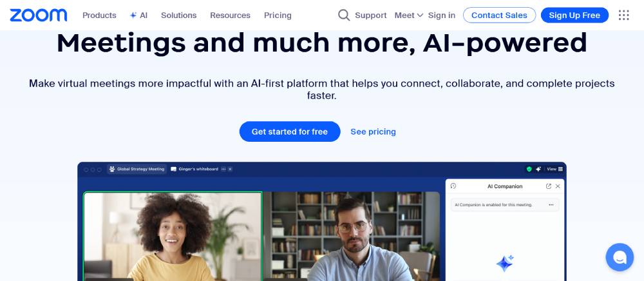Viewport: 644px width, 281px height.
Task: Pop out the AI Companion panel
Action: pos(548,186)
